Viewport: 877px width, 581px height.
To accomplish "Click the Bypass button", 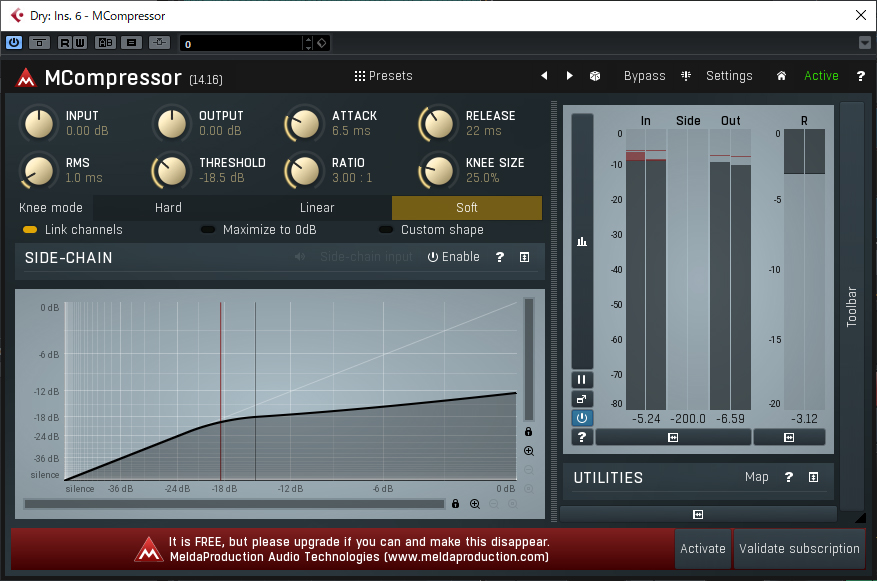I will [x=644, y=75].
